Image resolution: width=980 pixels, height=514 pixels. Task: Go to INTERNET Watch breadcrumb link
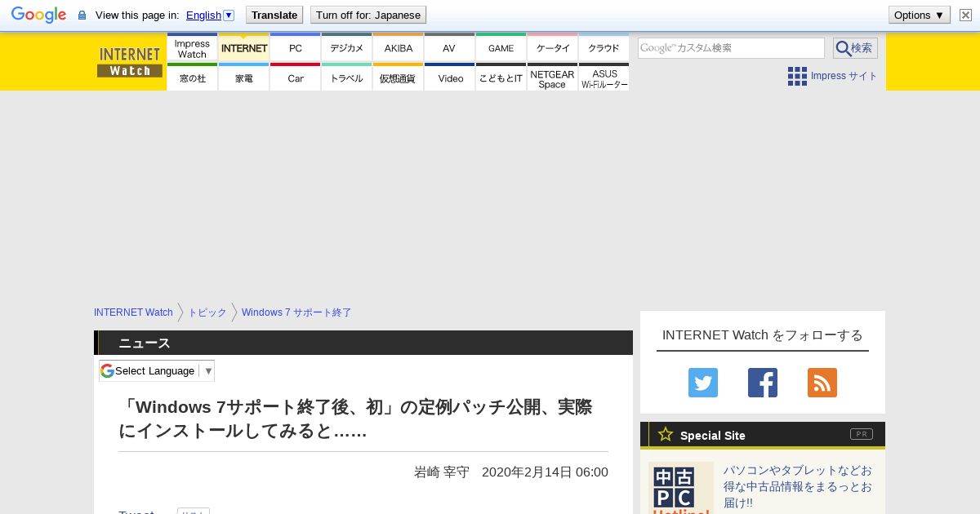133,312
